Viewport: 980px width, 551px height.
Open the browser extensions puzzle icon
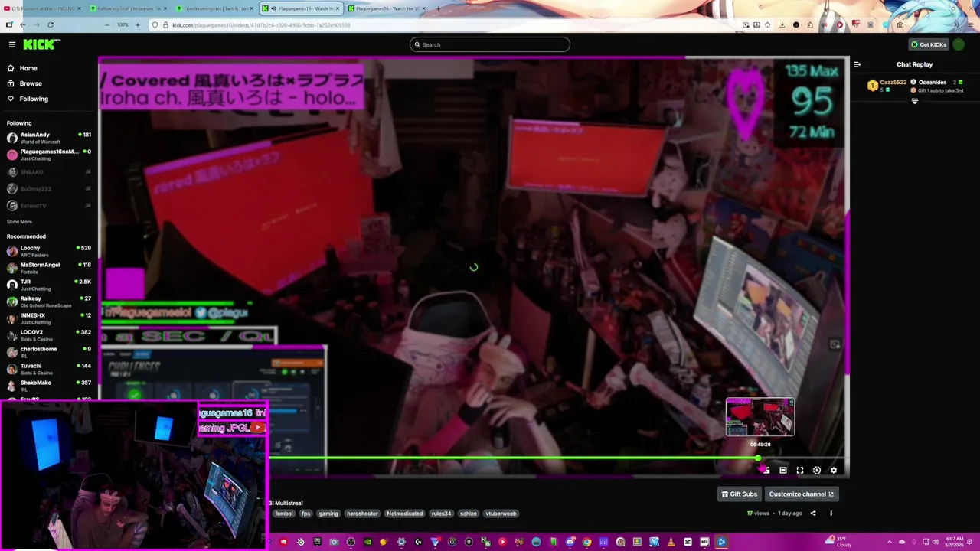pos(810,24)
